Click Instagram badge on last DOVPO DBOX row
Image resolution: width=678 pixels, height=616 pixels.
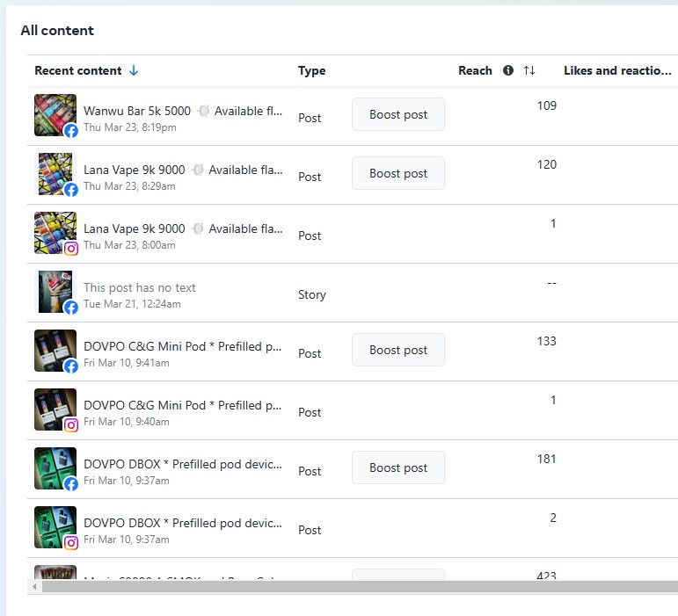pyautogui.click(x=71, y=542)
